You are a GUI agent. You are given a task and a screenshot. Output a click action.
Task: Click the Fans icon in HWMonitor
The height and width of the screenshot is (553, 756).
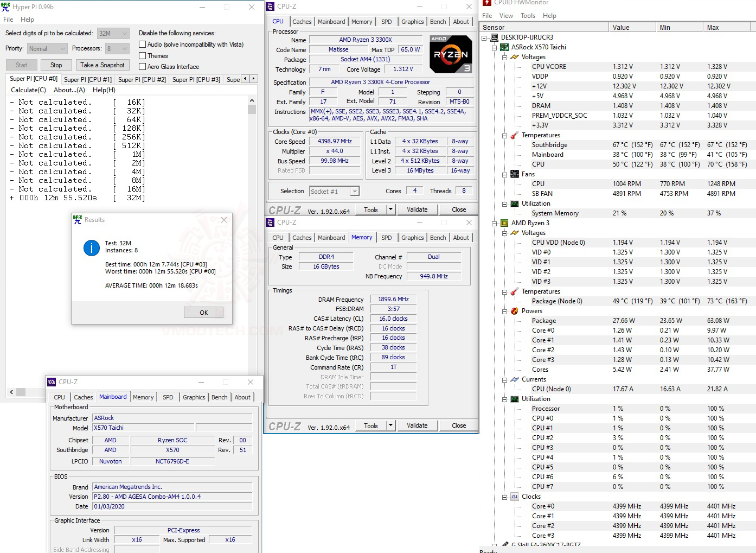pos(515,174)
